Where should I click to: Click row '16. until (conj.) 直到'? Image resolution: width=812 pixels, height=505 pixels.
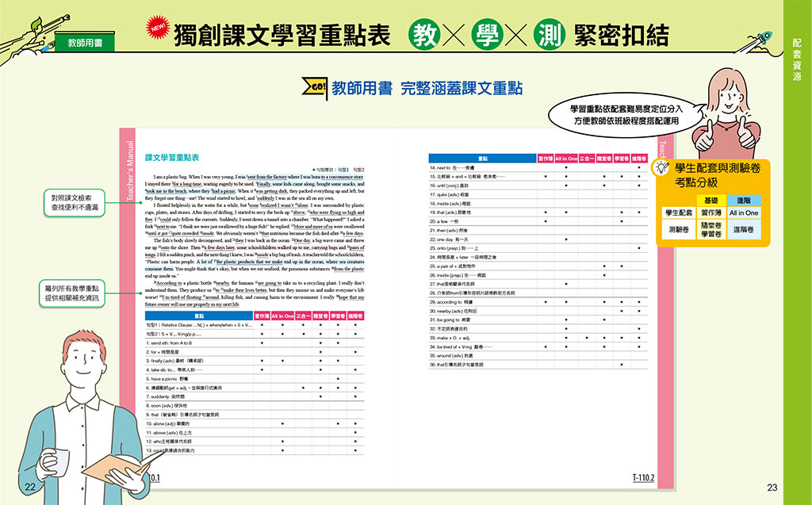coord(538,186)
